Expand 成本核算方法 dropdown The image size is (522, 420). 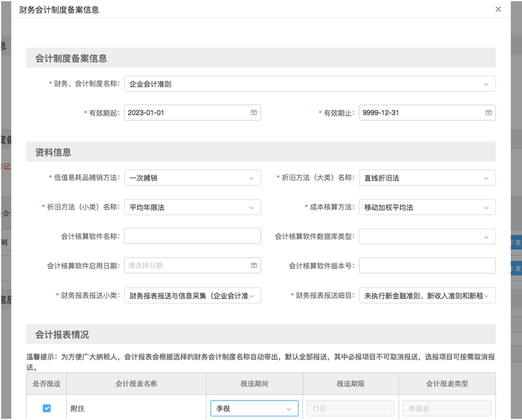tap(427, 208)
